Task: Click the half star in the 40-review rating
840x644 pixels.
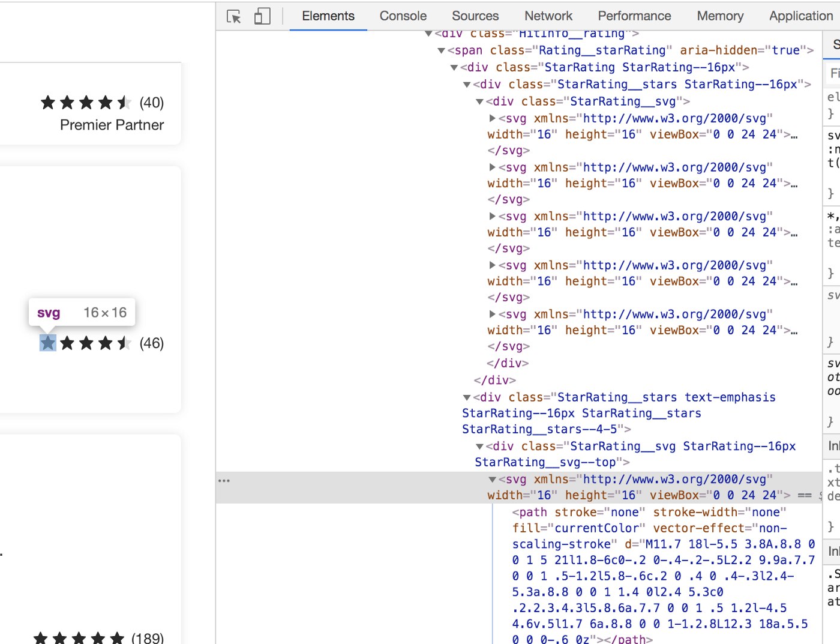Action: (124, 103)
